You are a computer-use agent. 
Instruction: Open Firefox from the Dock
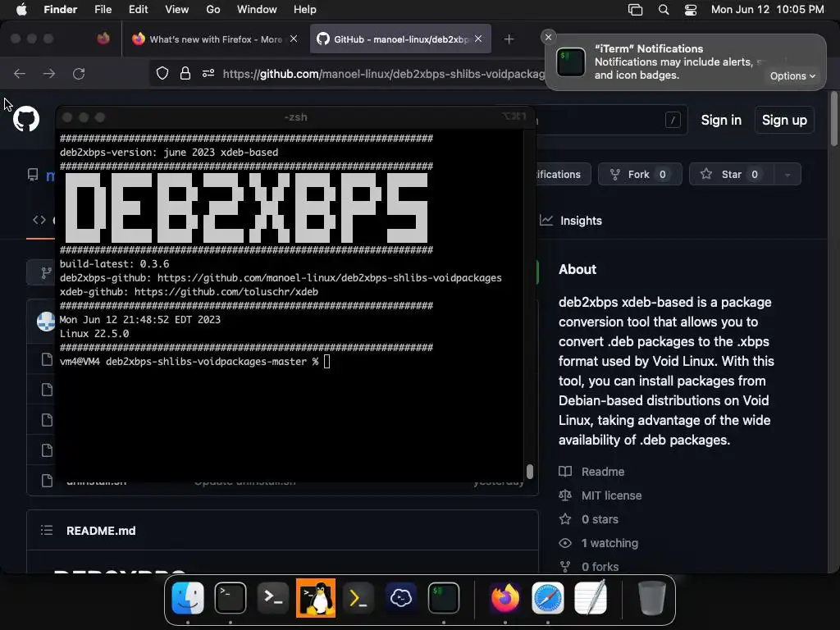point(504,597)
